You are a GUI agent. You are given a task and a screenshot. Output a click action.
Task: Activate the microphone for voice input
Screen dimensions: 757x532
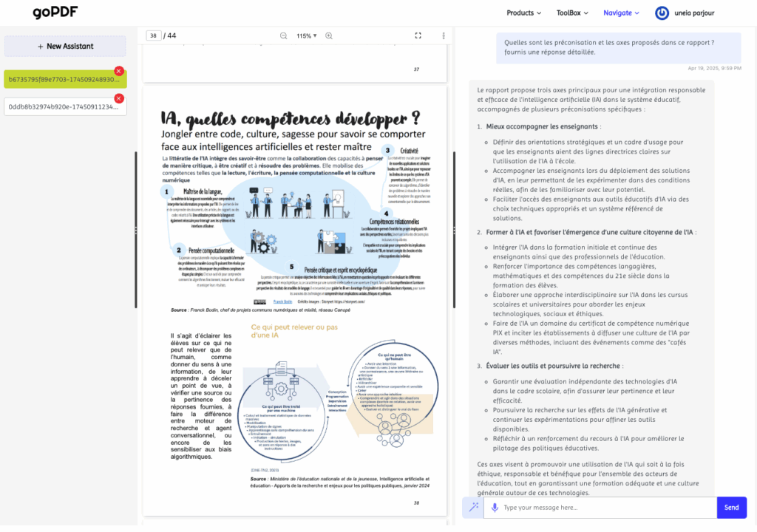pyautogui.click(x=494, y=508)
